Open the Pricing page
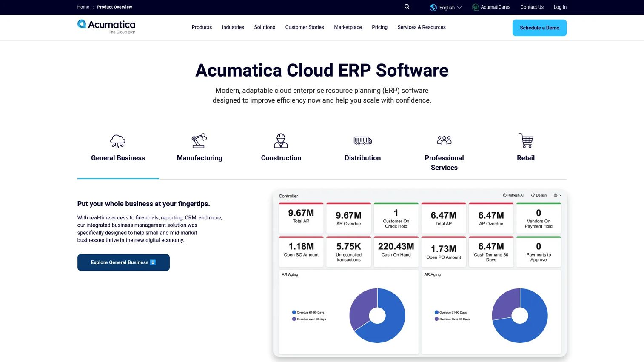644x362 pixels. pyautogui.click(x=379, y=27)
